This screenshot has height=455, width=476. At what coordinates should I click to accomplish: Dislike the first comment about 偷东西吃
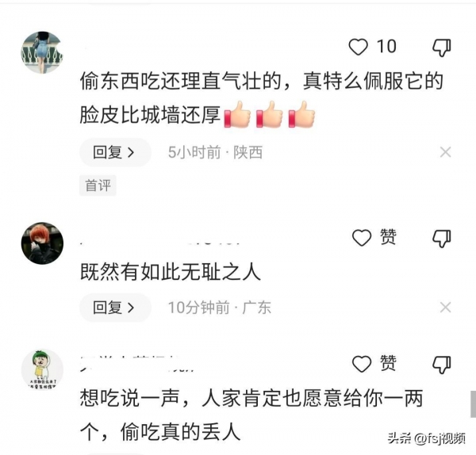pos(442,48)
